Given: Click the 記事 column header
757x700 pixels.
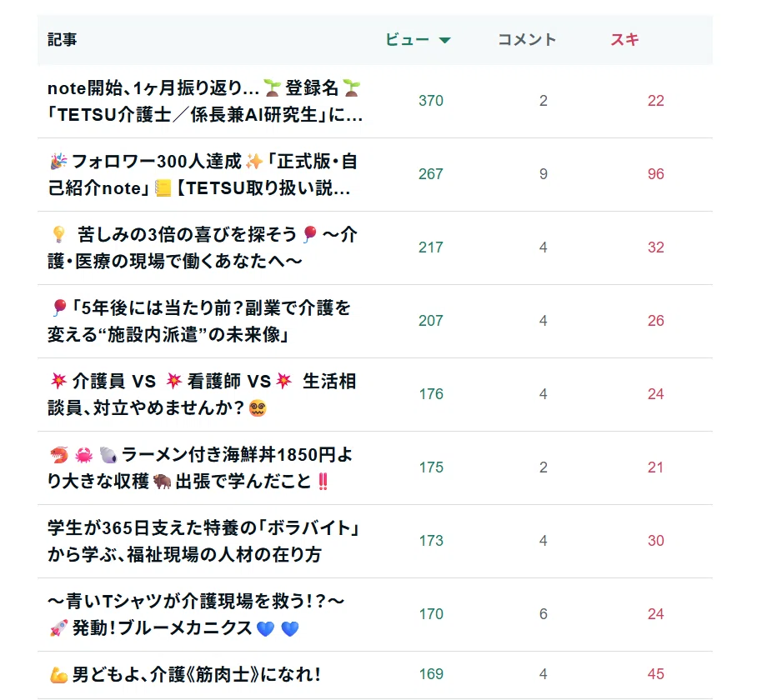Looking at the screenshot, I should pyautogui.click(x=62, y=39).
